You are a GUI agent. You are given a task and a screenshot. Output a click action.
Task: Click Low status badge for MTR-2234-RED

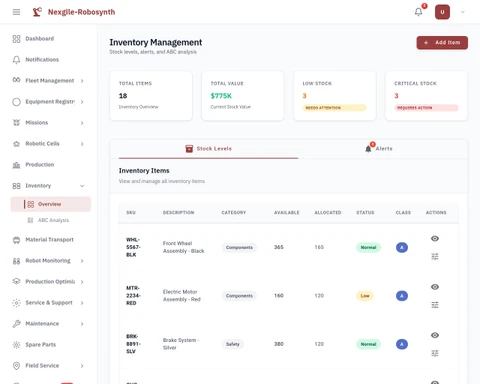pyautogui.click(x=365, y=296)
